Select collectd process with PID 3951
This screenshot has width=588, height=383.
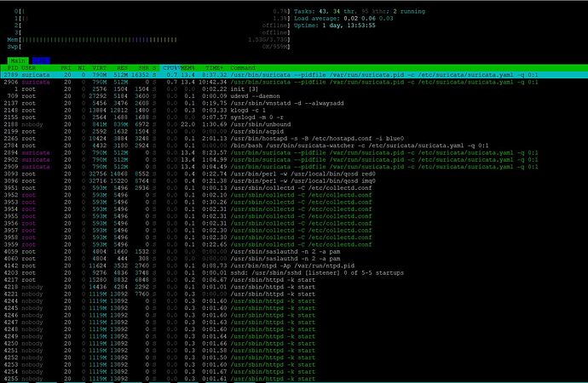(187, 188)
